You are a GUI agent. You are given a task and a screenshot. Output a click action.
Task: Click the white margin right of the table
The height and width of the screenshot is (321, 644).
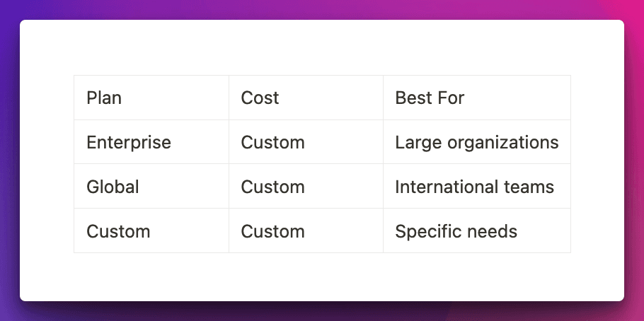[597, 164]
